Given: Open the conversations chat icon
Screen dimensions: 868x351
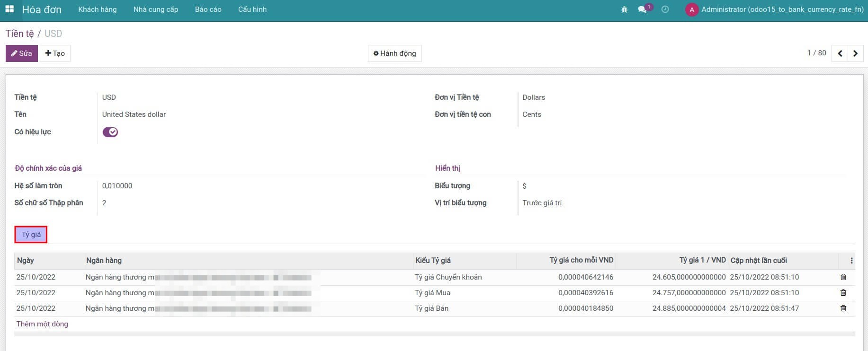Looking at the screenshot, I should click(x=642, y=9).
